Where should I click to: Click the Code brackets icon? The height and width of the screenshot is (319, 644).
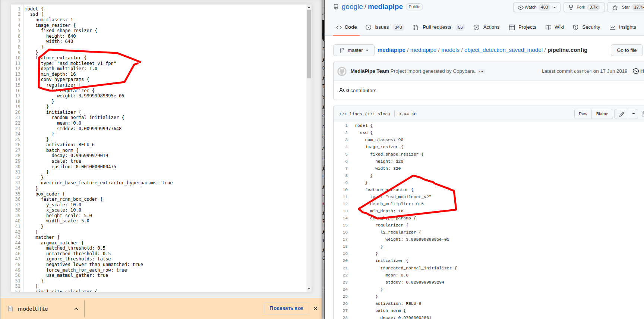pyautogui.click(x=339, y=27)
